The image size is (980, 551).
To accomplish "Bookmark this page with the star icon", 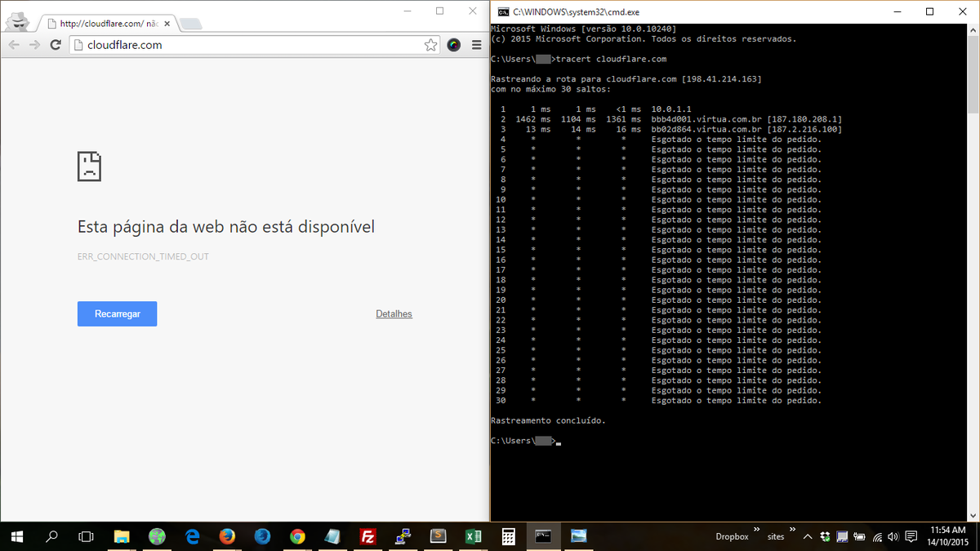I will click(430, 45).
